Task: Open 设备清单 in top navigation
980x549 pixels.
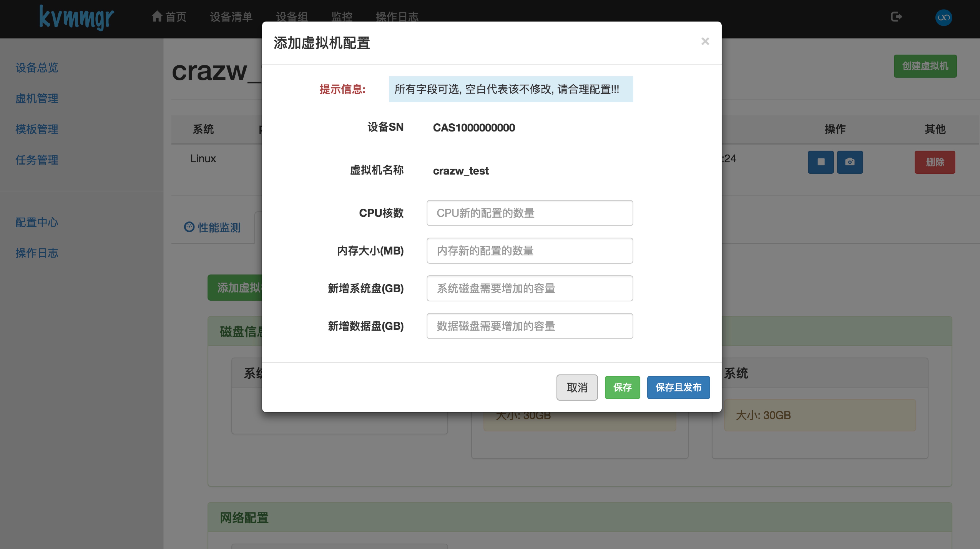Action: coord(231,17)
